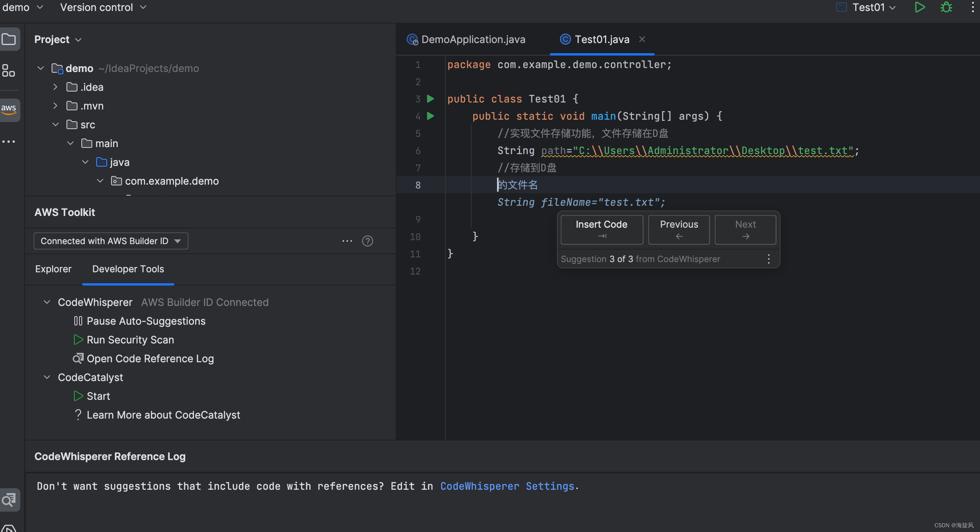Collapse the main folder

[70, 144]
